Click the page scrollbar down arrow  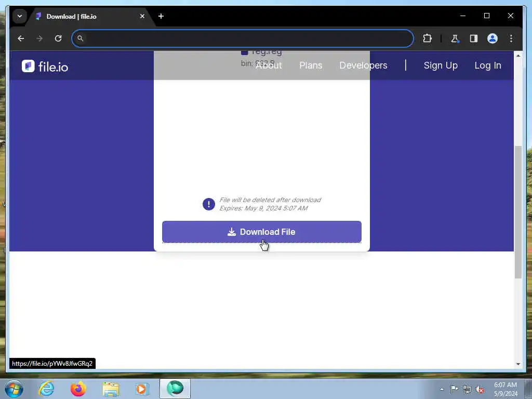coord(518,364)
